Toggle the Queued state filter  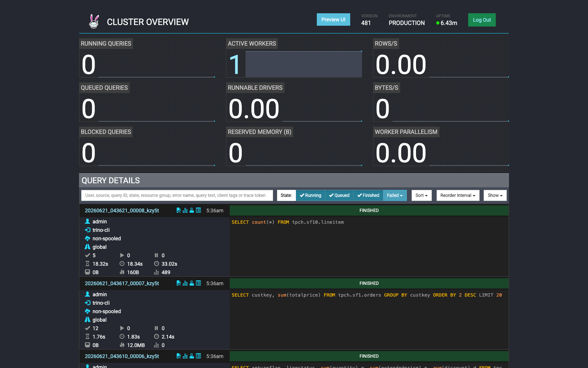[x=339, y=195]
